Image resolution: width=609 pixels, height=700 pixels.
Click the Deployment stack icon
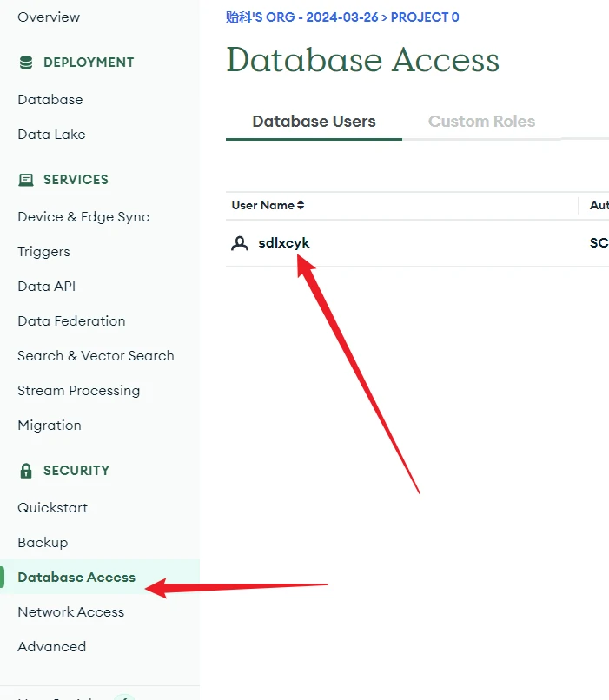[x=26, y=63]
